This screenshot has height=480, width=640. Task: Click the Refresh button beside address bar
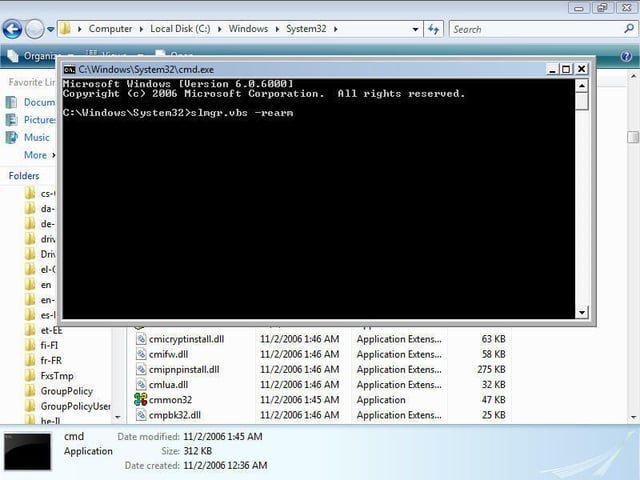(x=433, y=29)
